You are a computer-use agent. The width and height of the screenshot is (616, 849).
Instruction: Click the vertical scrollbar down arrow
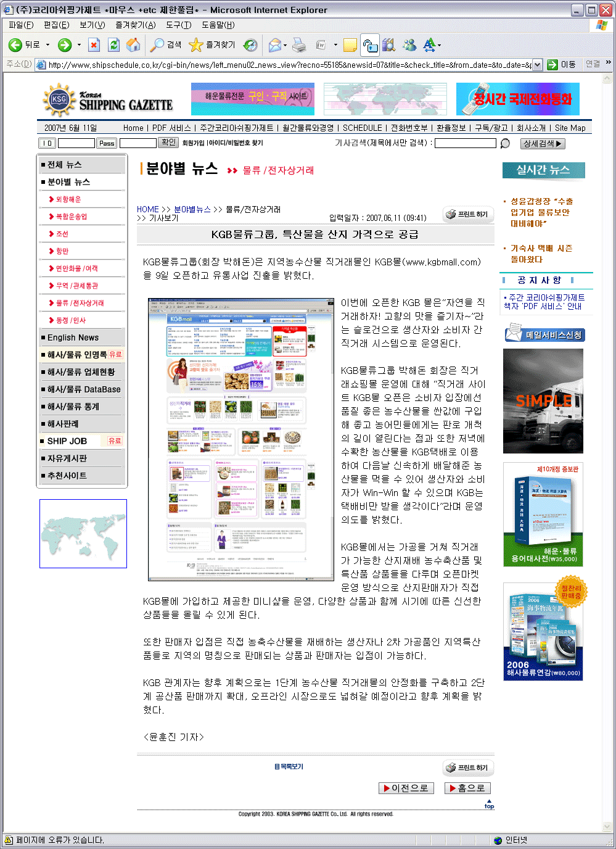click(607, 827)
